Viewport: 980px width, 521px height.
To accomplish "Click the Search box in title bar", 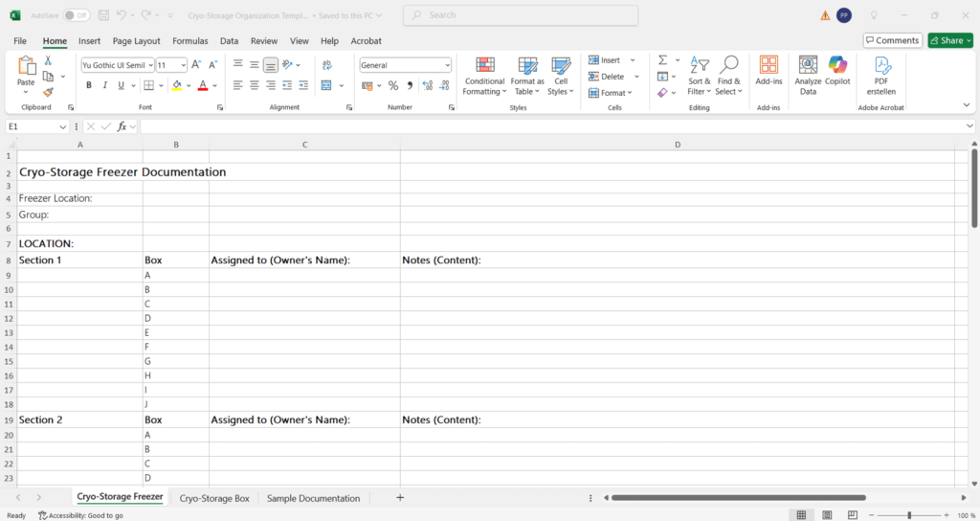I will pyautogui.click(x=520, y=15).
